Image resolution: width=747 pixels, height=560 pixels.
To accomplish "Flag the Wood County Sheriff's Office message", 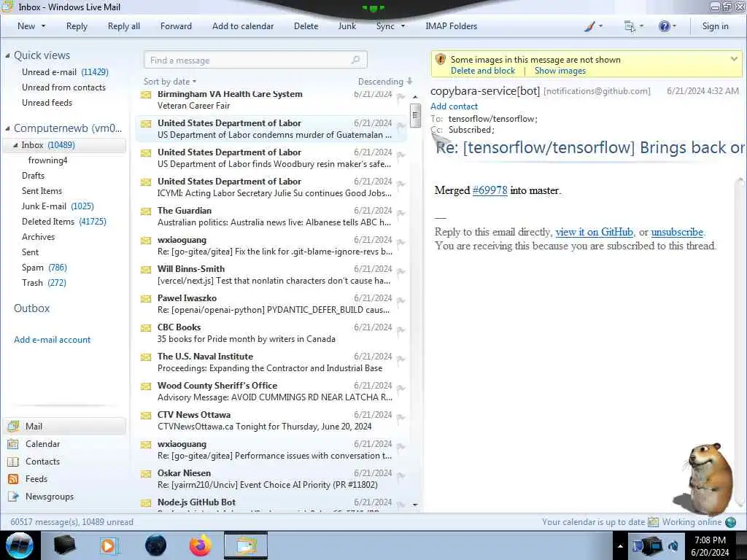I will click(400, 388).
